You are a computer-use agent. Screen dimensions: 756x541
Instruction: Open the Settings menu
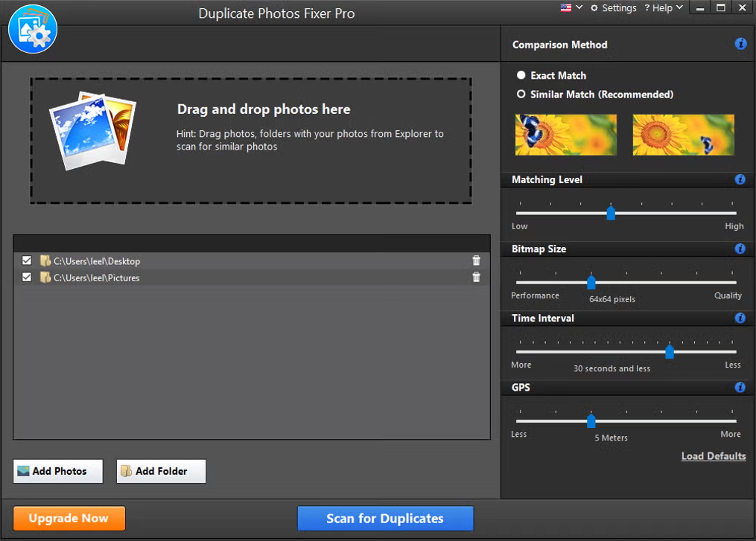tap(614, 8)
